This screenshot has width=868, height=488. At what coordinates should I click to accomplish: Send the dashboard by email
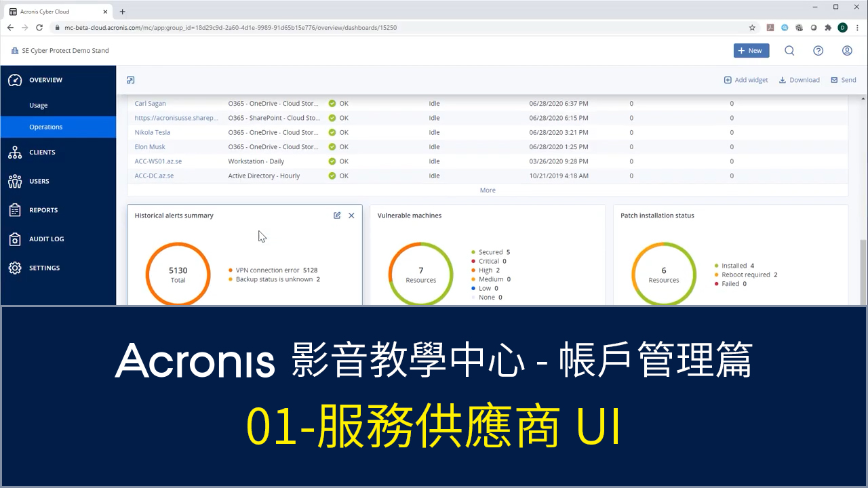(x=844, y=80)
